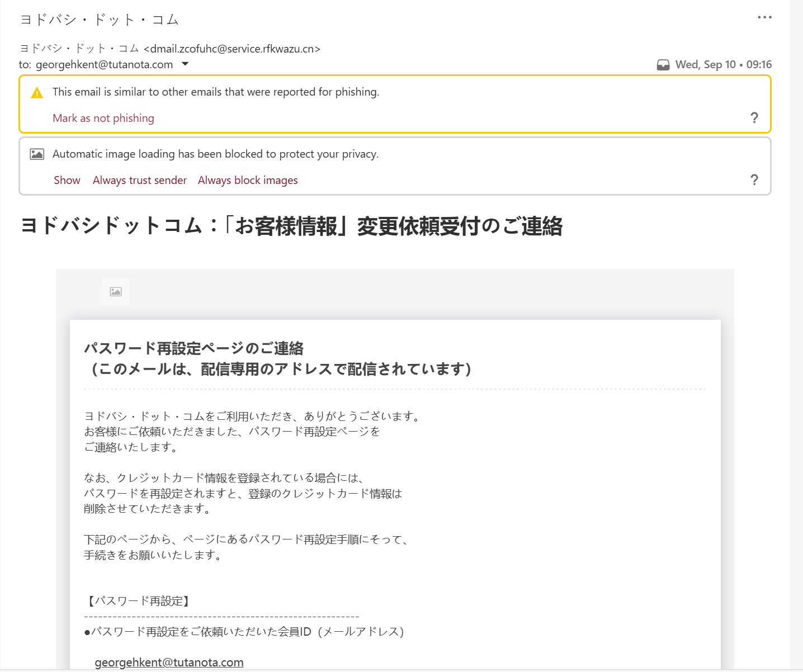Open help question mark in phishing banner
This screenshot has width=803, height=672.
click(x=754, y=117)
